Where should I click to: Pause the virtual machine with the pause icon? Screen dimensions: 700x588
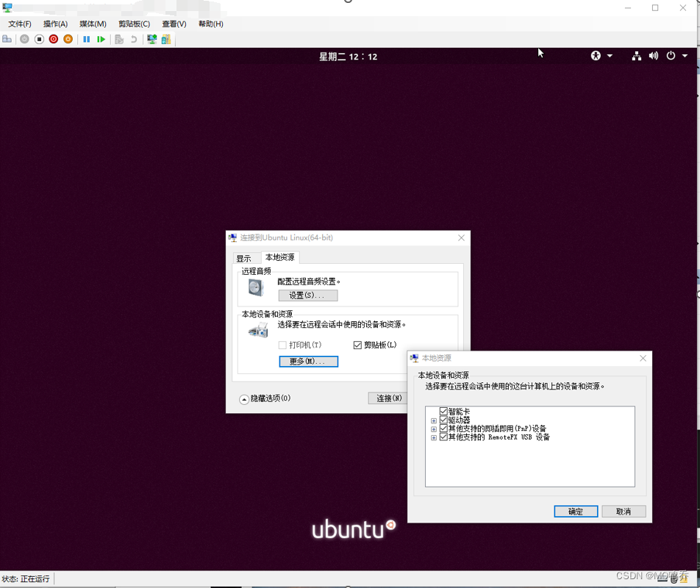tap(86, 39)
